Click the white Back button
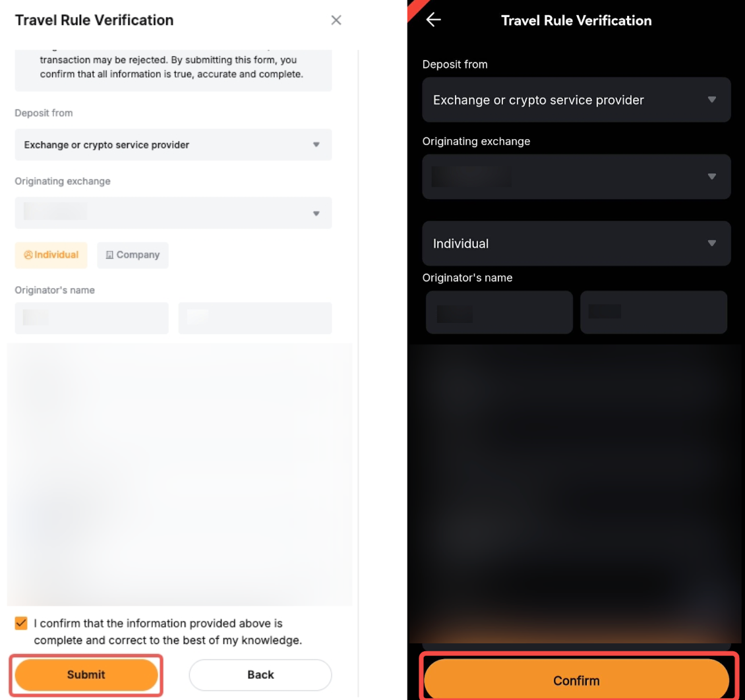Image resolution: width=745 pixels, height=700 pixels. pyautogui.click(x=260, y=675)
